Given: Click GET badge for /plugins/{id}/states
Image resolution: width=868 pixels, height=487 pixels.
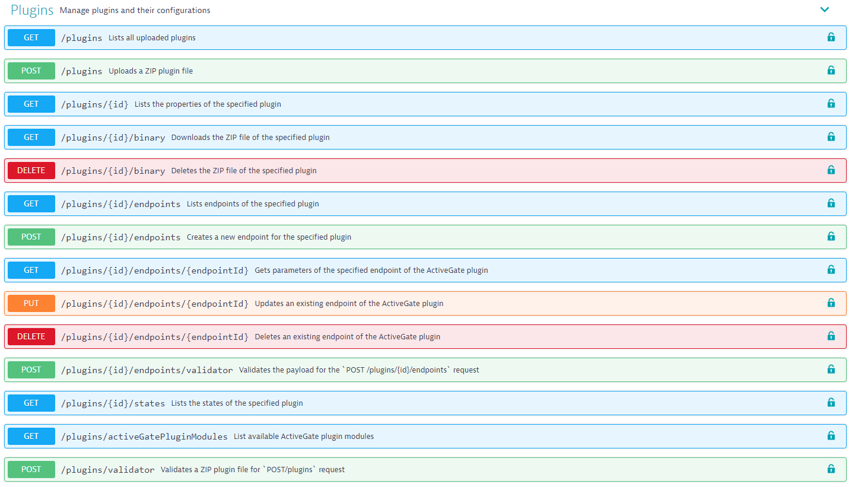Looking at the screenshot, I should tap(31, 403).
